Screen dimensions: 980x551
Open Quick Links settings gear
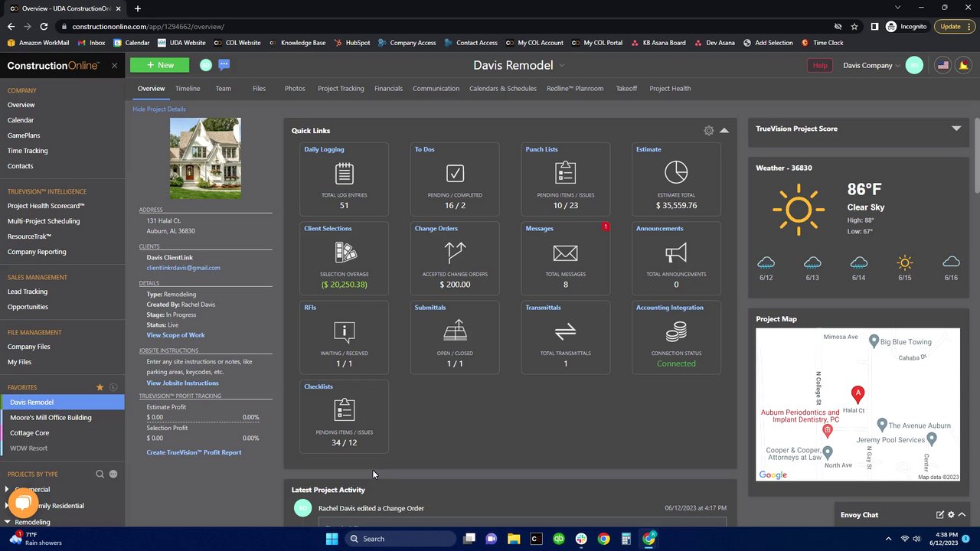click(709, 131)
